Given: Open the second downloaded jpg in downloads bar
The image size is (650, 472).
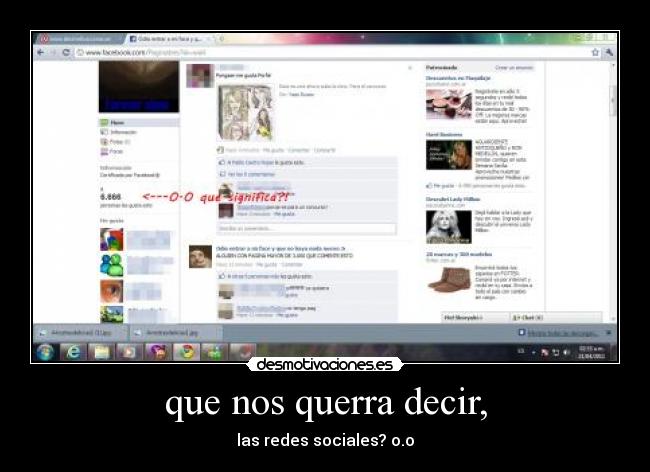Looking at the screenshot, I should click(176, 333).
